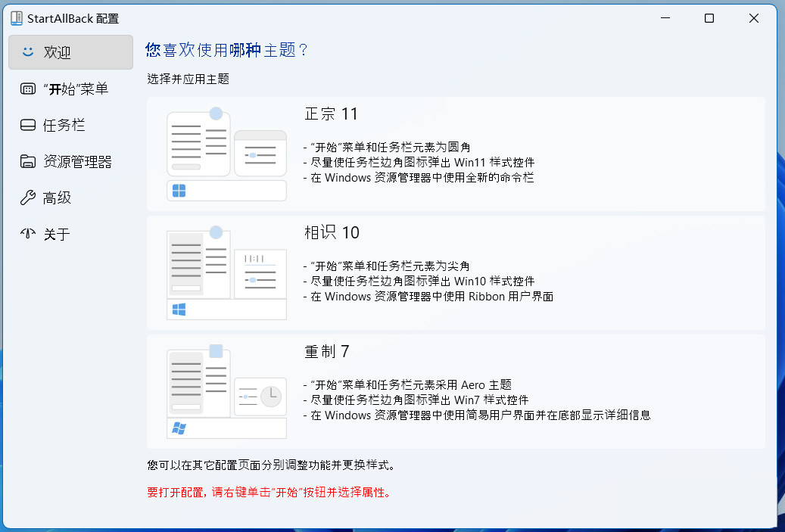The height and width of the screenshot is (532, 785).
Task: Click the icon beside 关于
Action: (28, 234)
